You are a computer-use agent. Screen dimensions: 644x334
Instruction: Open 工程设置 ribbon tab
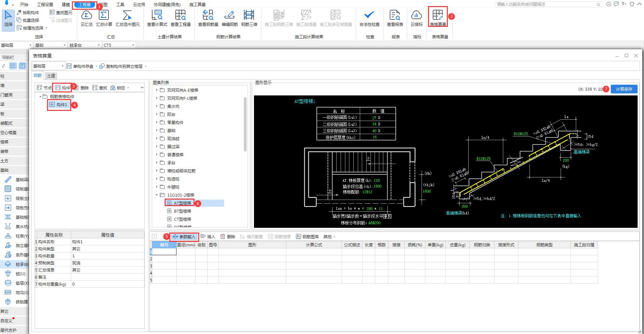45,5
